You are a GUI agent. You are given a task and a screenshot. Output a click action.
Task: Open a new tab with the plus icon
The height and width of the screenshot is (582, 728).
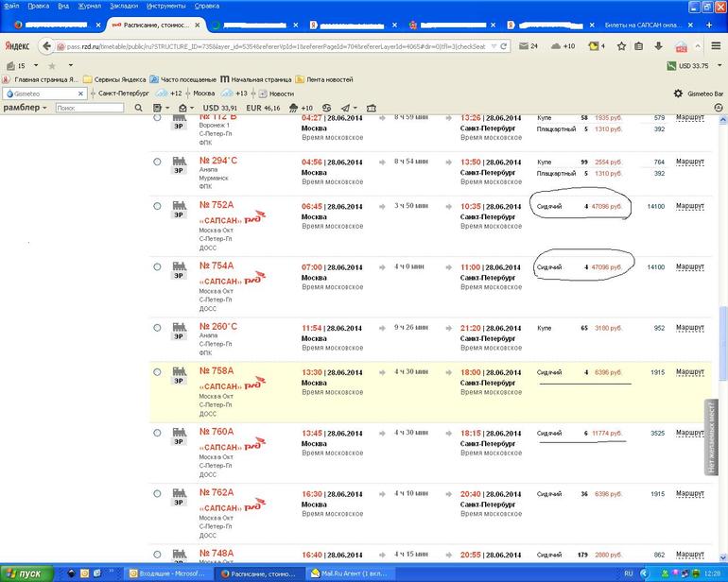pyautogui.click(x=709, y=26)
